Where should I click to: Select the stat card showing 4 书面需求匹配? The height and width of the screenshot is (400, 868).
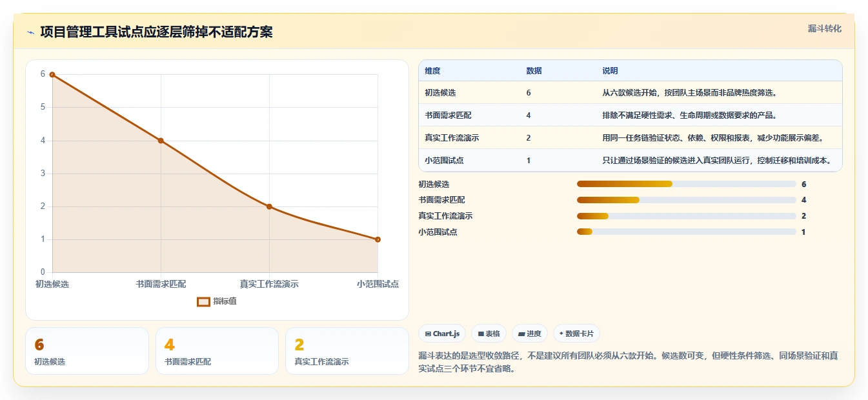click(217, 351)
